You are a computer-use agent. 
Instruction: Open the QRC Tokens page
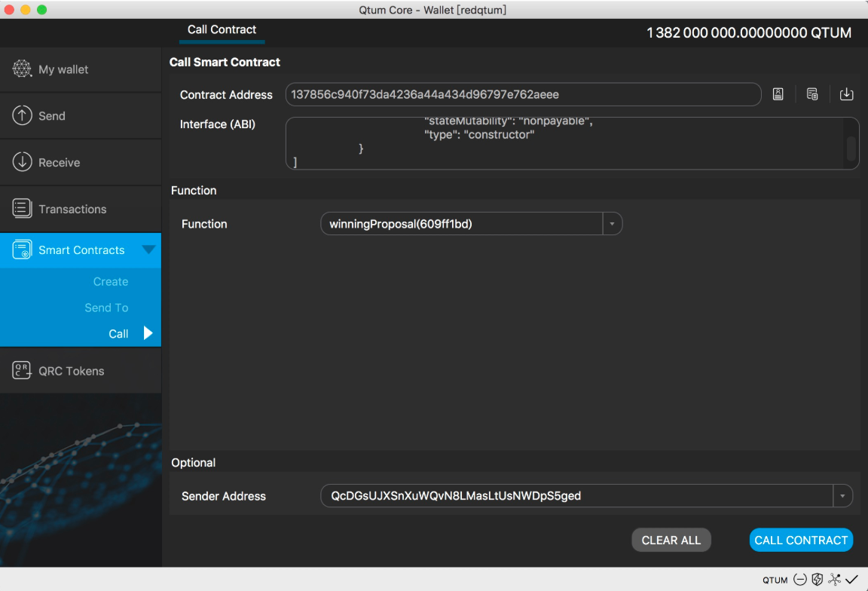coord(81,371)
